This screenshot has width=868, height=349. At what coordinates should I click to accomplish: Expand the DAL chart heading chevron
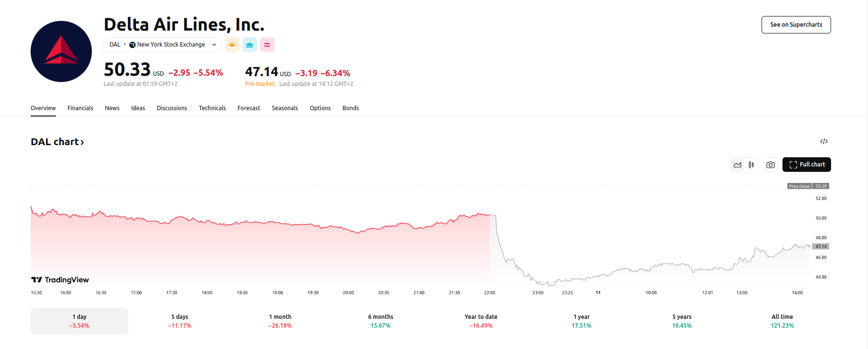(83, 142)
